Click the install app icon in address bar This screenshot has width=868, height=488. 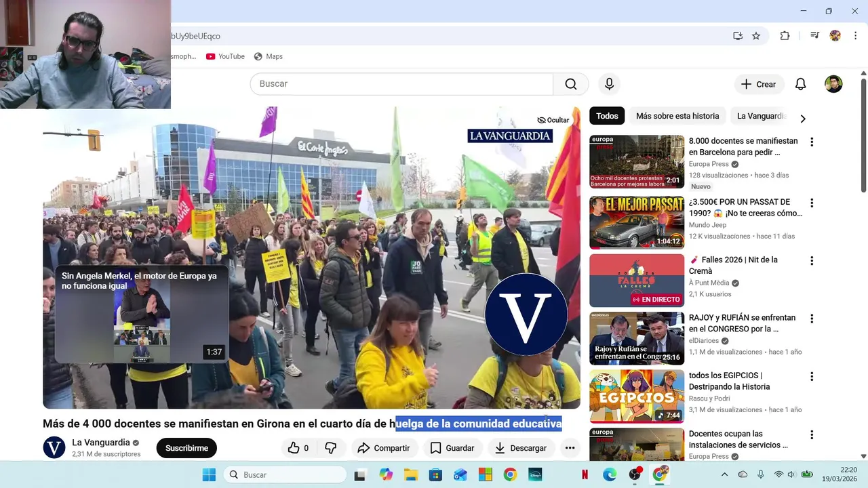738,36
